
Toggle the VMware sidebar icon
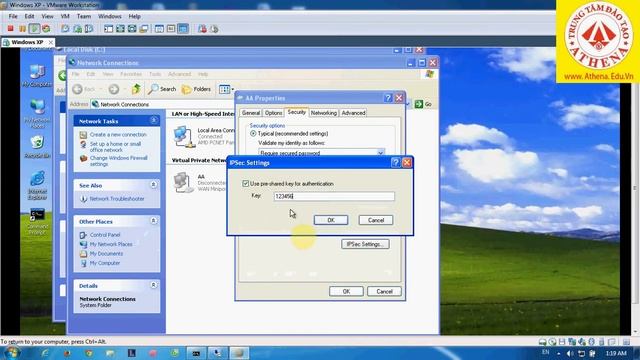pyautogui.click(x=109, y=29)
